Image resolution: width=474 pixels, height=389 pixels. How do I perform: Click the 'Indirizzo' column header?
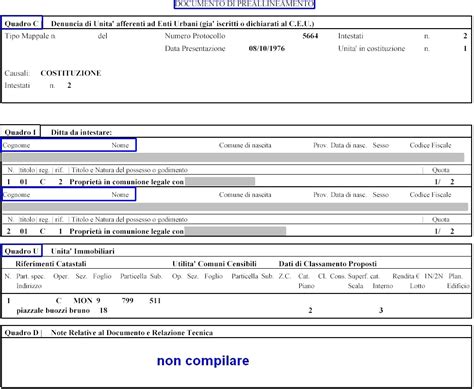pyautogui.click(x=29, y=286)
